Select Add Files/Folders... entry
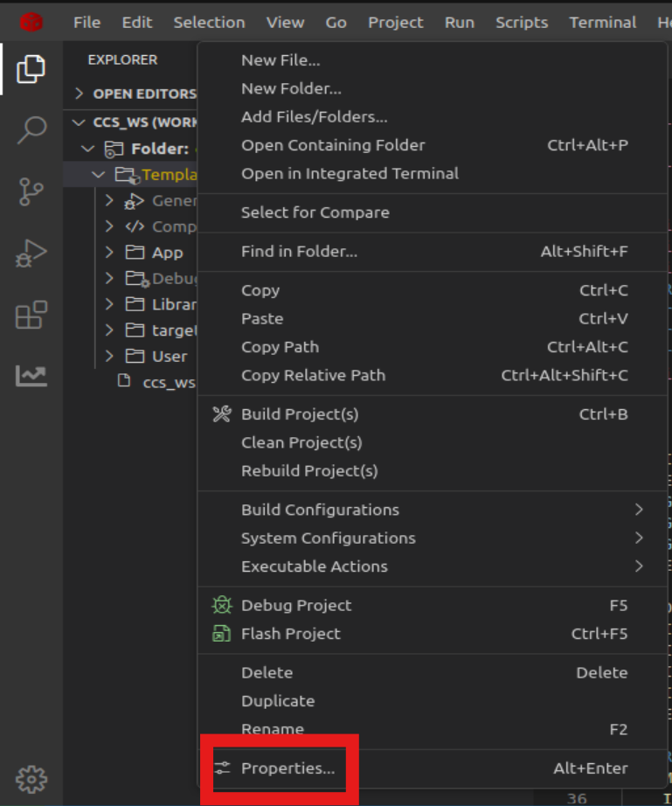 tap(433, 116)
